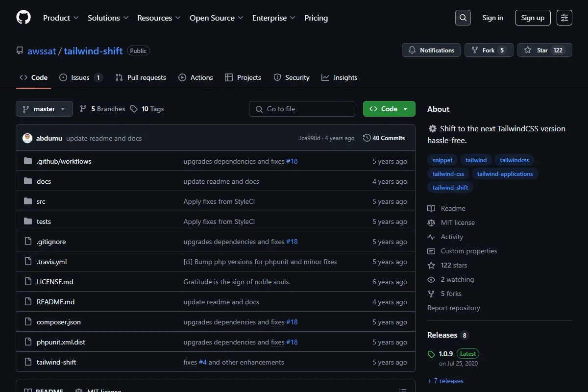Go to the GitHub homepage logo
Screen dimensions: 588x392
[24, 18]
